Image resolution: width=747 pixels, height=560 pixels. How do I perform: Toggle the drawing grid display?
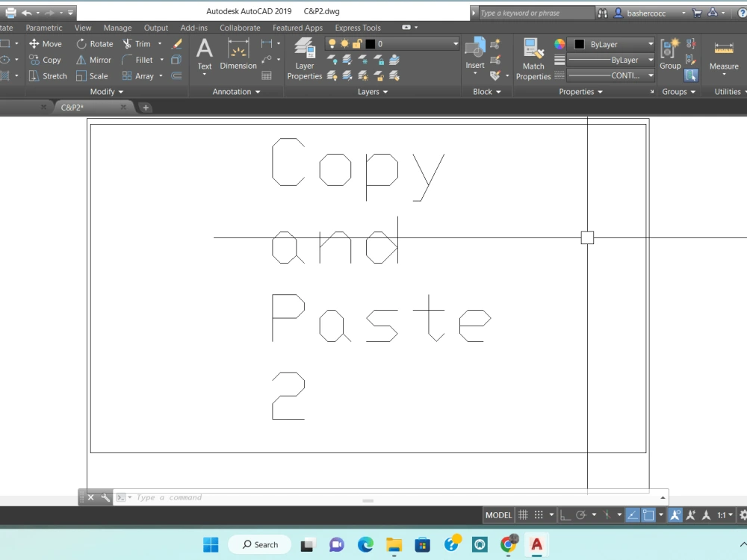[x=523, y=514]
